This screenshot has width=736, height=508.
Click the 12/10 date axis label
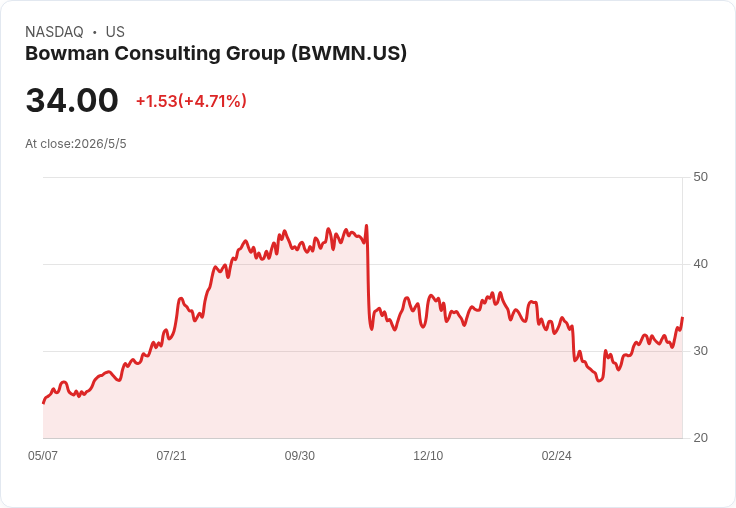click(428, 456)
